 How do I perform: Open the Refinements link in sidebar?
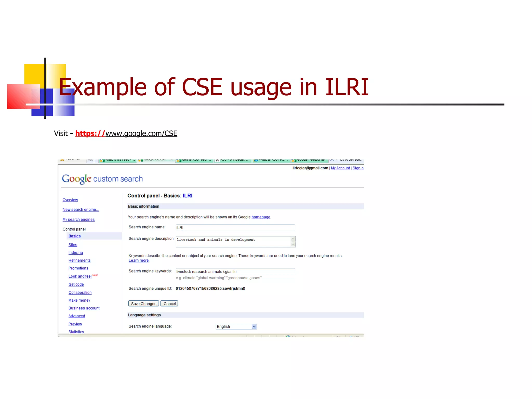79,260
